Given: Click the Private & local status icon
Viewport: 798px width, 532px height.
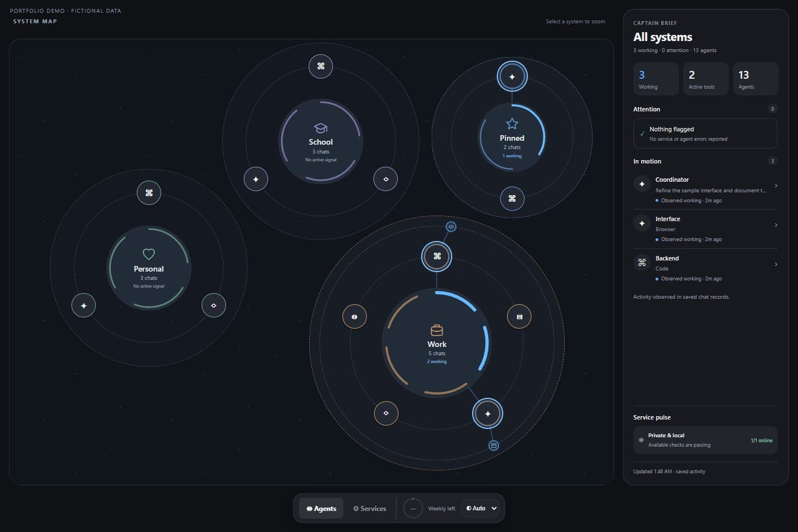Looking at the screenshot, I should coord(641,440).
